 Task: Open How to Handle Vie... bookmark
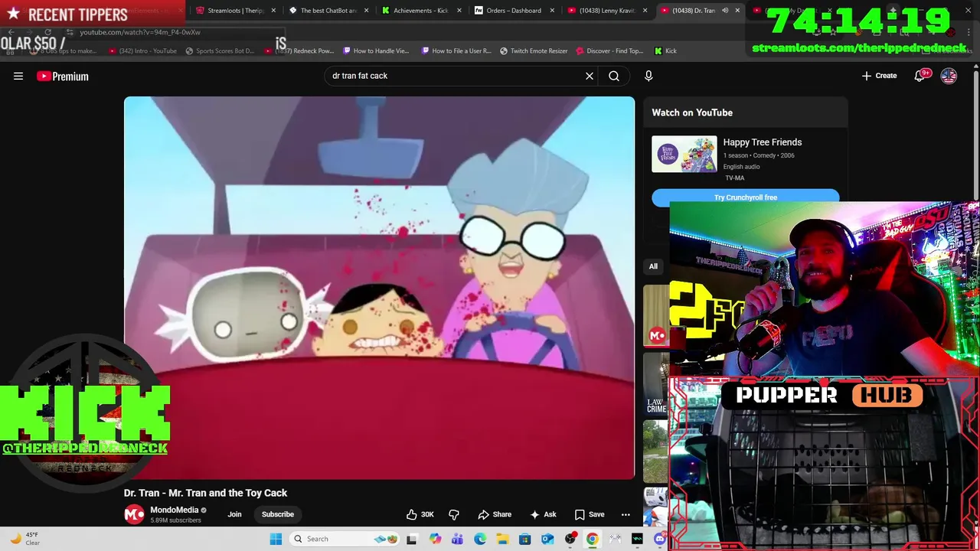click(x=376, y=51)
